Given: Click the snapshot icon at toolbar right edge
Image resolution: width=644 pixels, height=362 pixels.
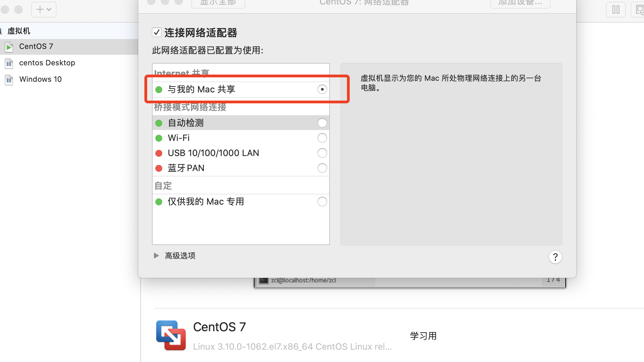Looking at the screenshot, I should [x=639, y=9].
